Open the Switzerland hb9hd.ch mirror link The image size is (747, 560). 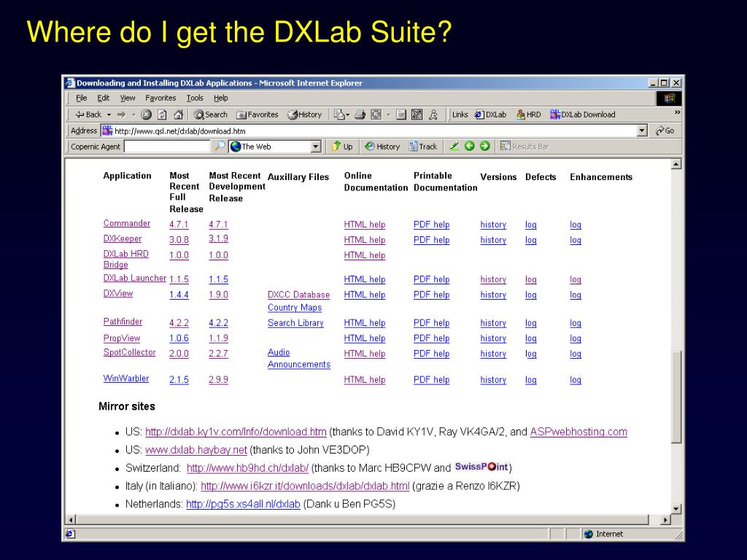247,468
